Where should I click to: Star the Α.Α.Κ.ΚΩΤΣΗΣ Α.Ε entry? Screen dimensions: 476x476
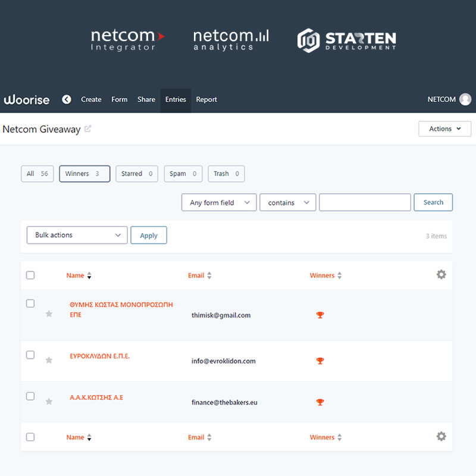pos(49,402)
